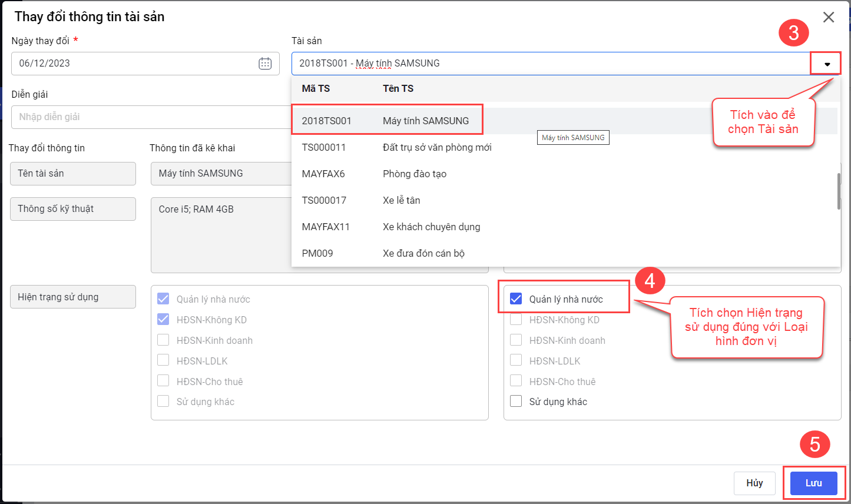Uncheck the enabled Quản lý nhà nước checkbox
Image resolution: width=851 pixels, height=504 pixels.
click(516, 299)
